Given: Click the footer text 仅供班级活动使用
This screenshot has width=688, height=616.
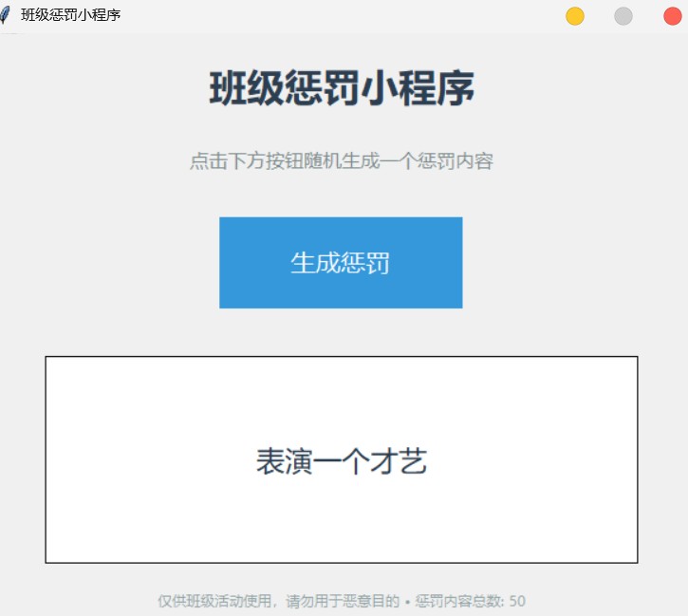Looking at the screenshot, I should [214, 601].
